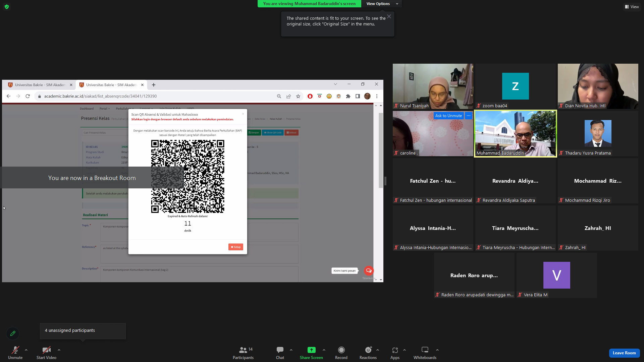This screenshot has width=644, height=362.
Task: Start your video
Action: [x=46, y=353]
